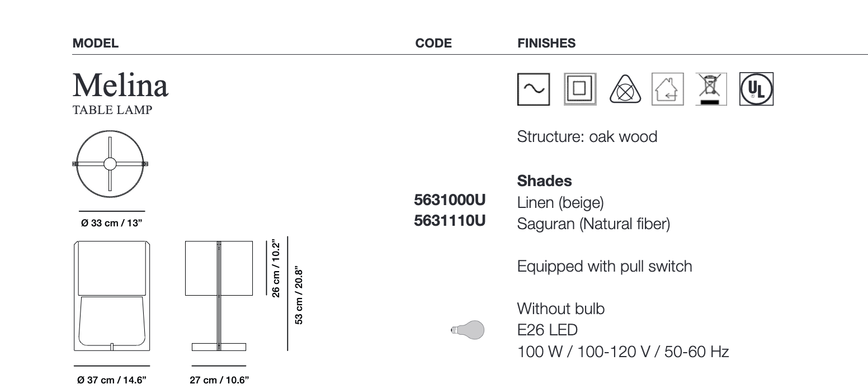Click the light bulb icon
The image size is (868, 389).
coord(468,330)
